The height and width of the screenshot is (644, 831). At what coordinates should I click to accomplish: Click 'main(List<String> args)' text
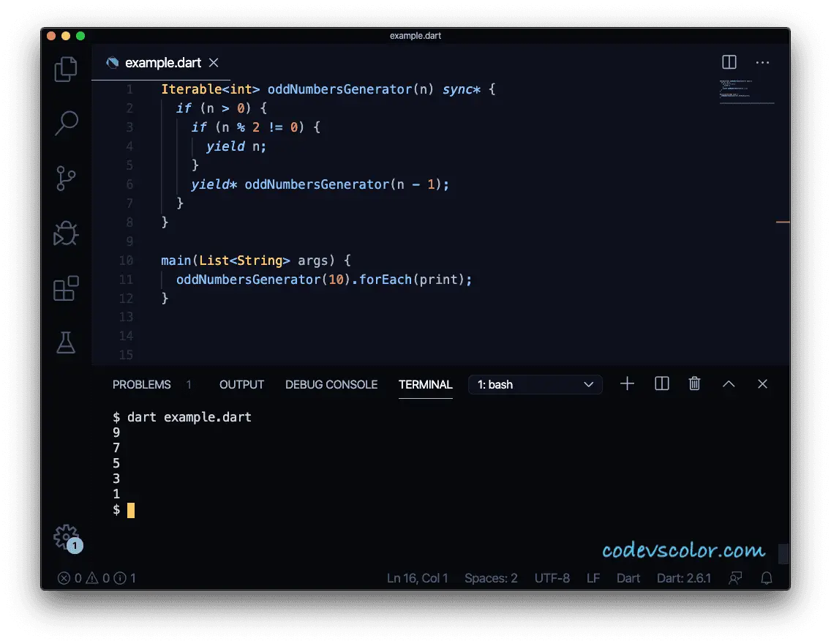pos(248,261)
